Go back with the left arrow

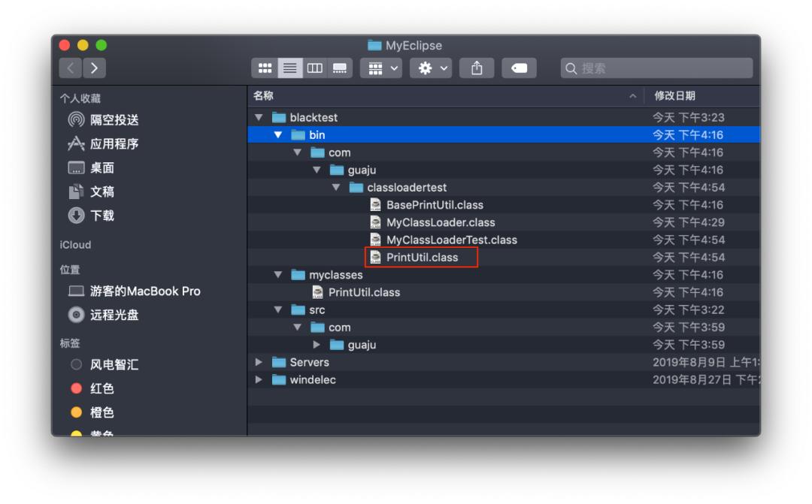[71, 68]
